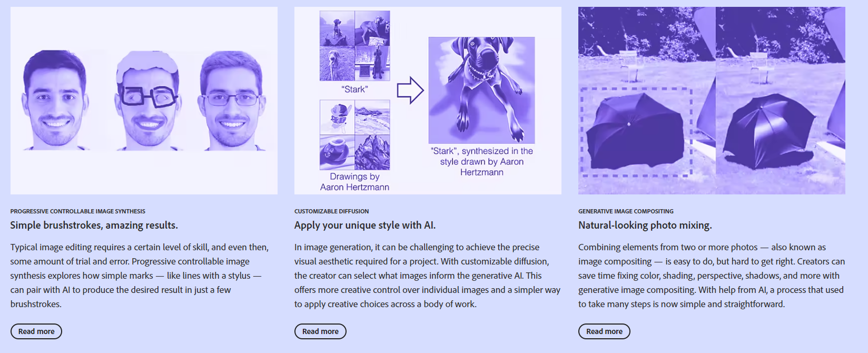
Task: Click the arrow icon between dog images
Action: click(x=410, y=90)
